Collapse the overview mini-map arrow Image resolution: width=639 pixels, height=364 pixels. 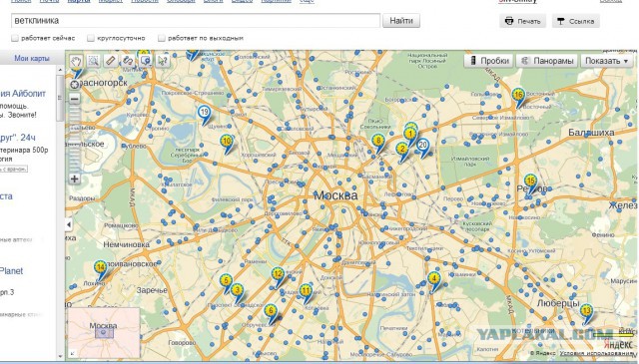click(72, 353)
